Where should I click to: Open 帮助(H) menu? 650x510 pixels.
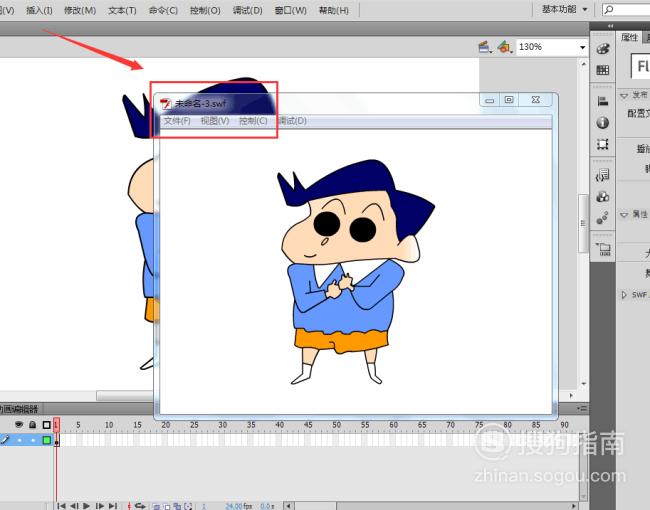pos(334,11)
